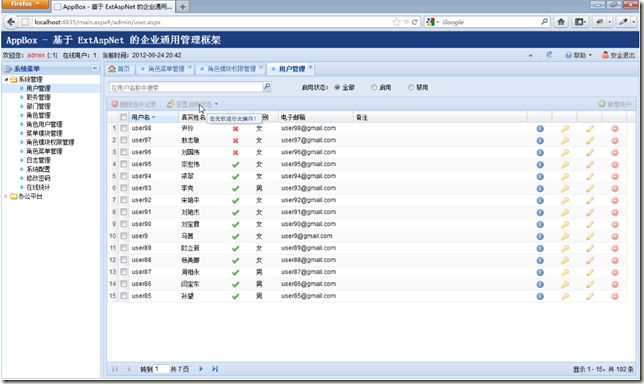
Task: Click the key icon for user97 row
Action: [x=565, y=140]
